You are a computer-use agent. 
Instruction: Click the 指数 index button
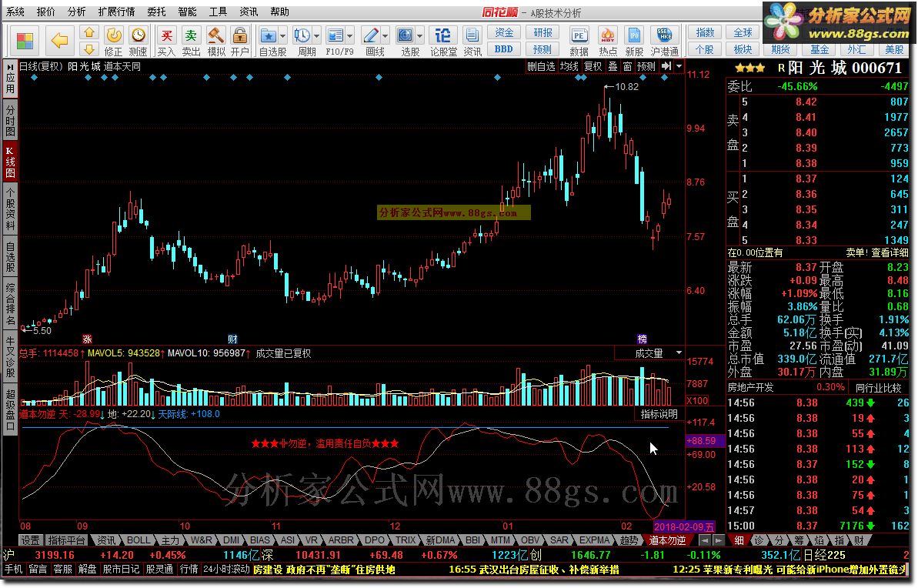pyautogui.click(x=704, y=33)
